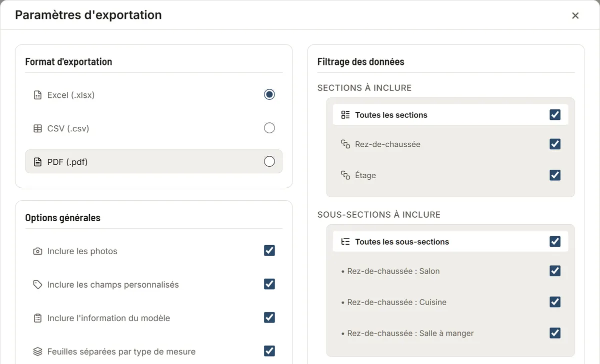Select the CSV (.csv) radio button
The height and width of the screenshot is (364, 600).
269,128
